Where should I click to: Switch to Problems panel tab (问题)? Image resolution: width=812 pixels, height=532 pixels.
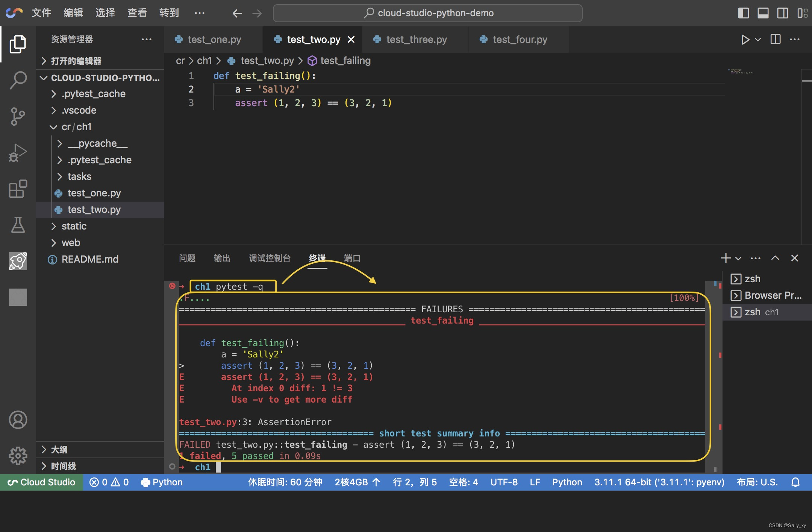pos(187,258)
